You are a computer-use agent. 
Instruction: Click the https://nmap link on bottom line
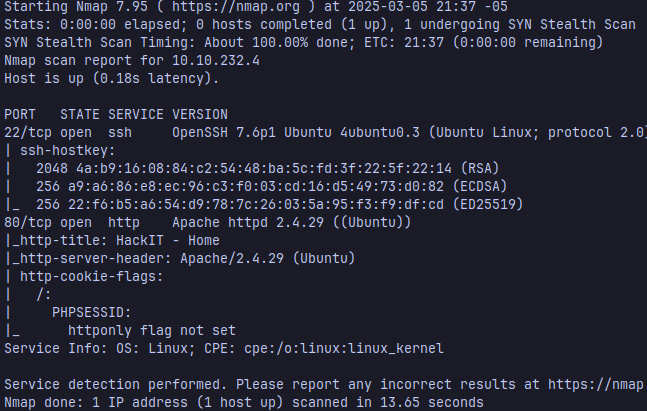click(x=600, y=385)
